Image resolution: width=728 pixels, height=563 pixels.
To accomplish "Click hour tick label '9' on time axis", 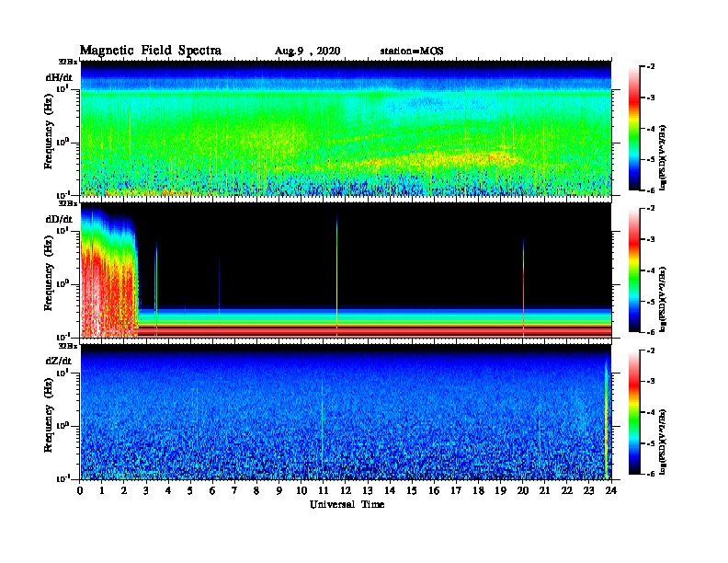I will coord(279,490).
